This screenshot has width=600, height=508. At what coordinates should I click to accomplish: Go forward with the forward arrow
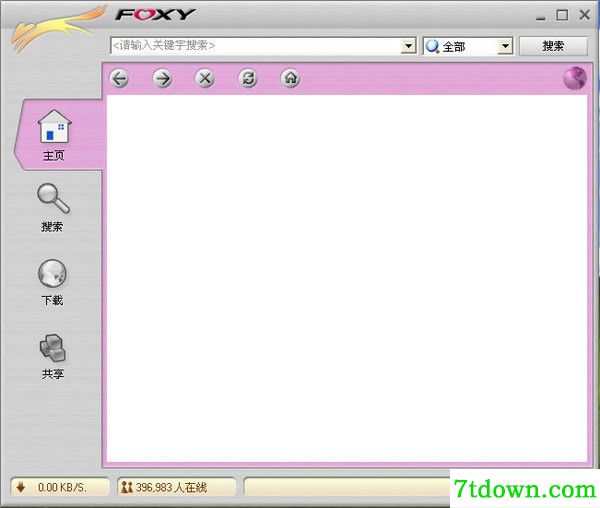coord(162,79)
